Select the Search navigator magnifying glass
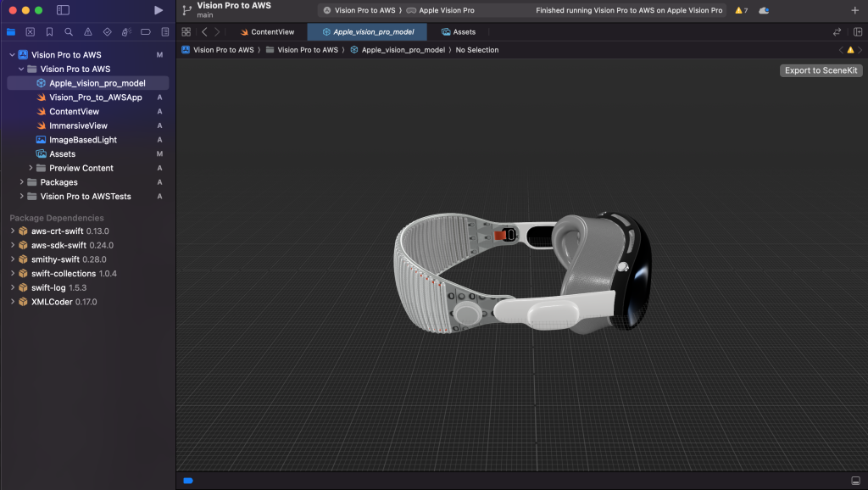Screen dimensions: 868x490 [69, 31]
